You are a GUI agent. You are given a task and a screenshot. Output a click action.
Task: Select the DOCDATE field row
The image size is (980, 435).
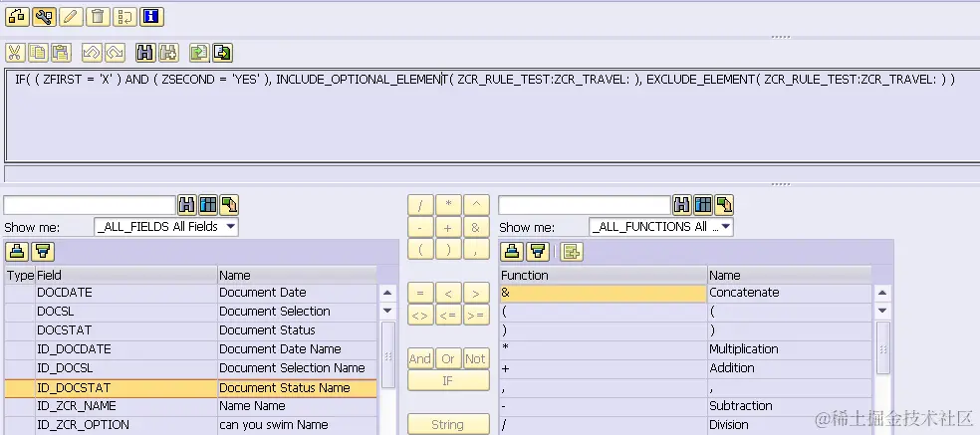pos(190,293)
